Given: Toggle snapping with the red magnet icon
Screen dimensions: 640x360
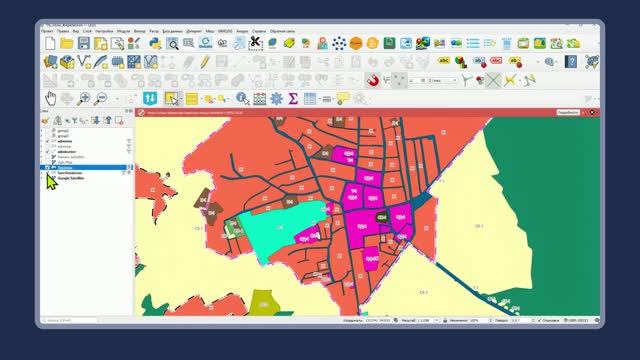Looking at the screenshot, I should [372, 80].
